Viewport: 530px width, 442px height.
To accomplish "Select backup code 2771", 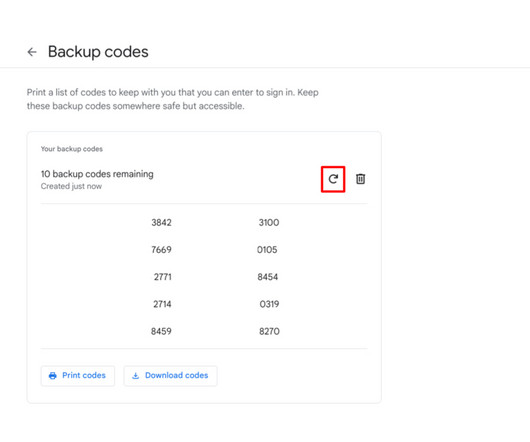I will tap(163, 277).
